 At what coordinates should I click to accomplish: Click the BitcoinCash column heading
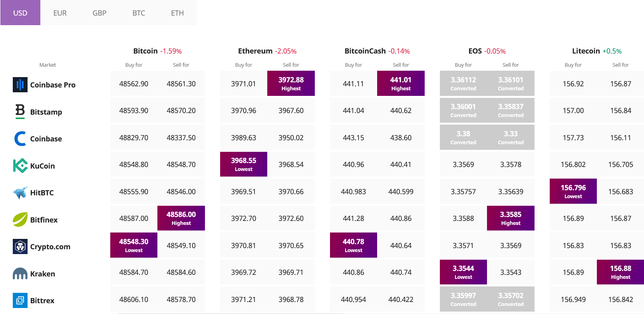tap(365, 51)
